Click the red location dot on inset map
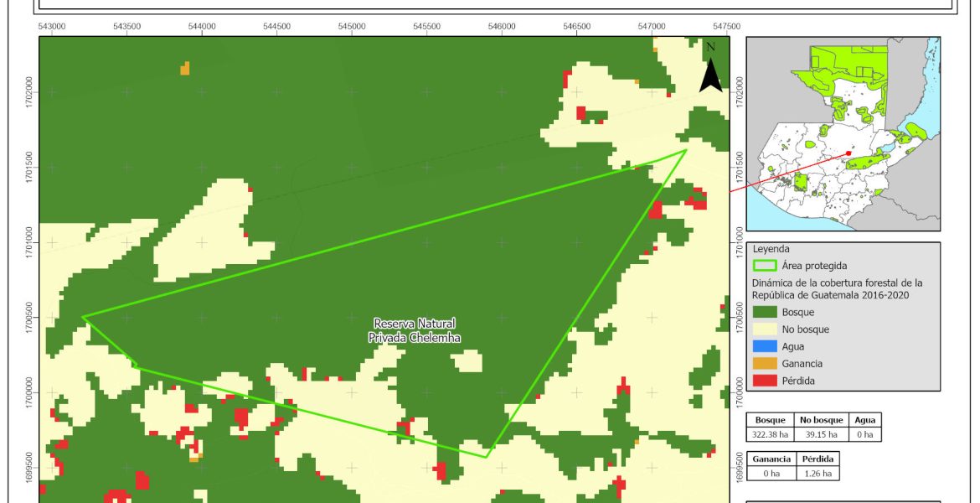 pyautogui.click(x=848, y=153)
